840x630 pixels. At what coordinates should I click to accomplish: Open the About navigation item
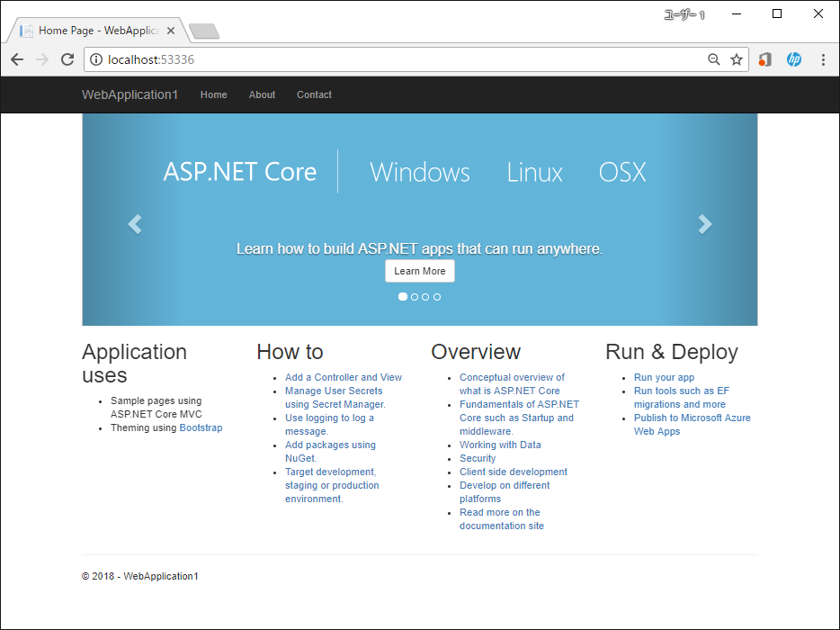[262, 94]
